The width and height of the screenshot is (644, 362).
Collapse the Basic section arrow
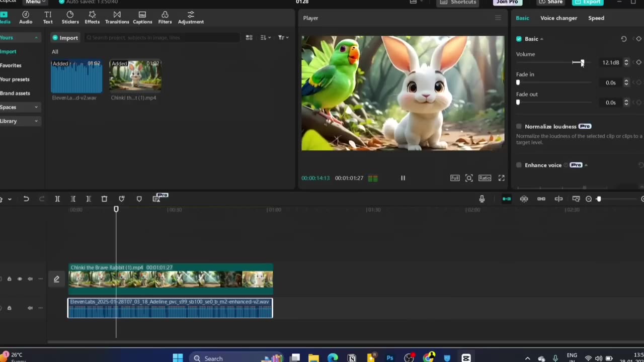pos(542,39)
